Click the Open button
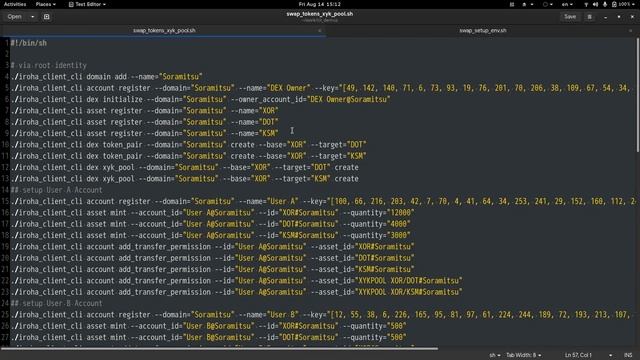This screenshot has width=640, height=360. pos(14,17)
